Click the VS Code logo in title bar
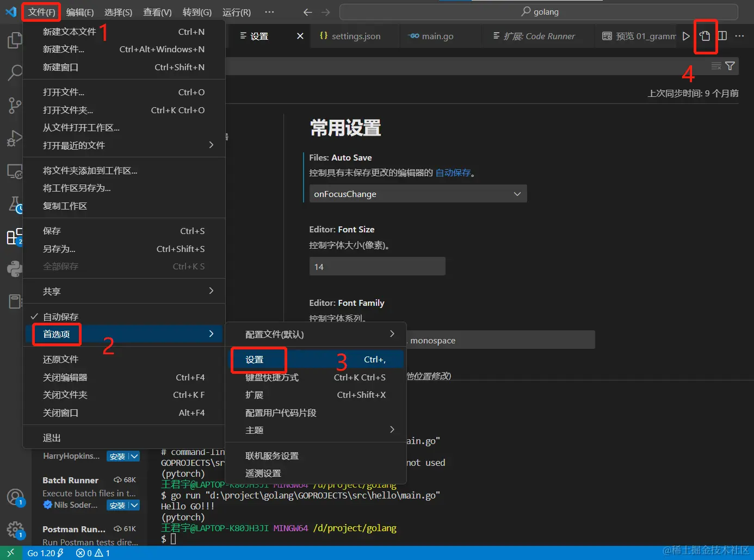The width and height of the screenshot is (754, 560). click(11, 11)
